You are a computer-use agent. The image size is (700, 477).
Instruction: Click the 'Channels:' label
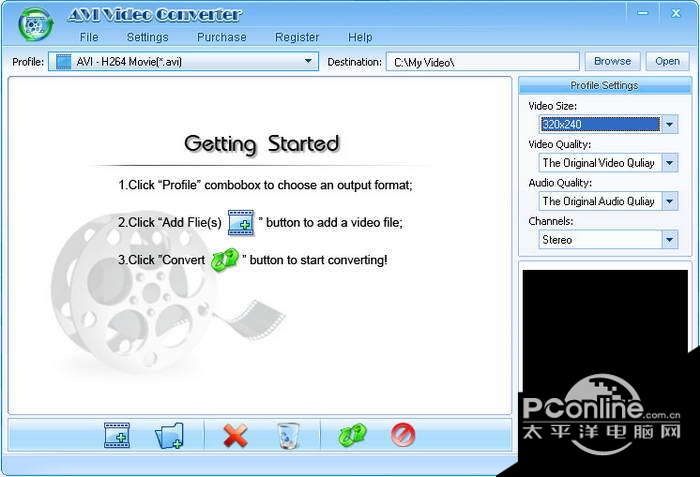coord(550,221)
